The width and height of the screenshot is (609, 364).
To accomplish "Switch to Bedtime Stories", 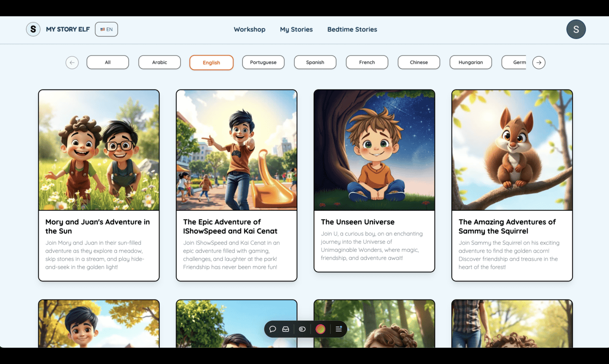I will (352, 29).
